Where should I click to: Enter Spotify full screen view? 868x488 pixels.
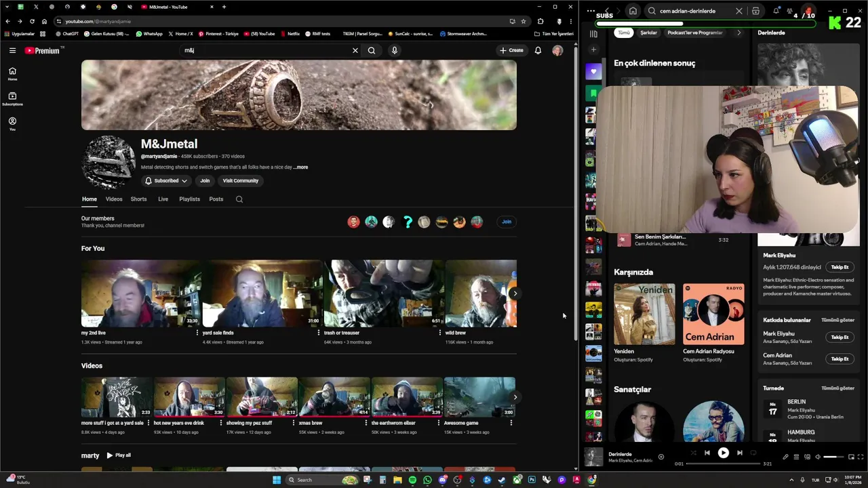pyautogui.click(x=861, y=457)
